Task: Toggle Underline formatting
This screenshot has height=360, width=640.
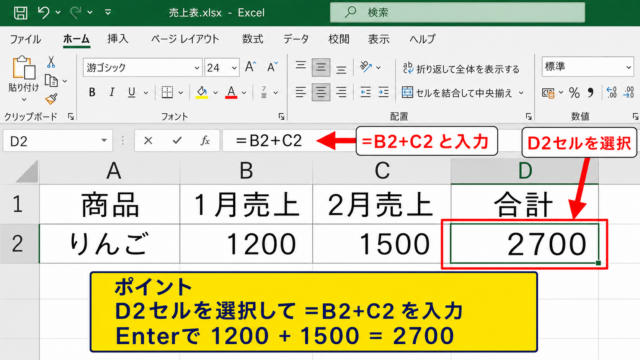Action: [131, 93]
